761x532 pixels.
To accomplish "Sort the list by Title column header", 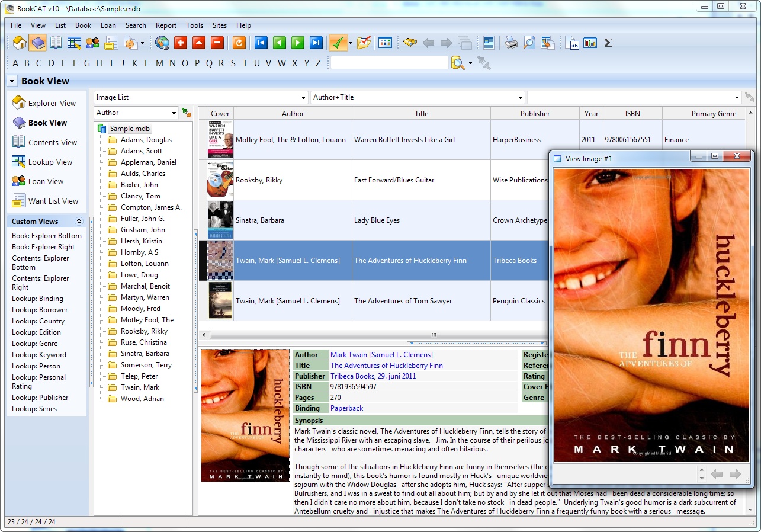I will coord(421,114).
